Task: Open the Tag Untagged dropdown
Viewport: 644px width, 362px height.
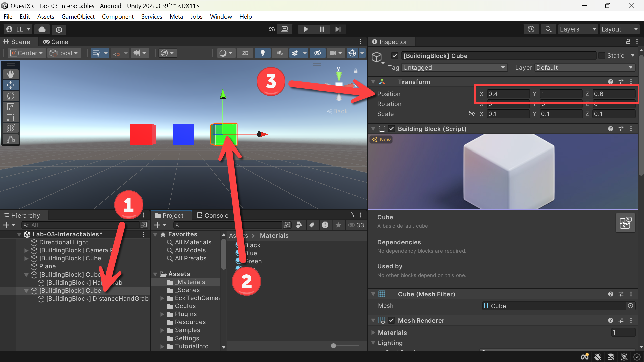Action: point(454,68)
